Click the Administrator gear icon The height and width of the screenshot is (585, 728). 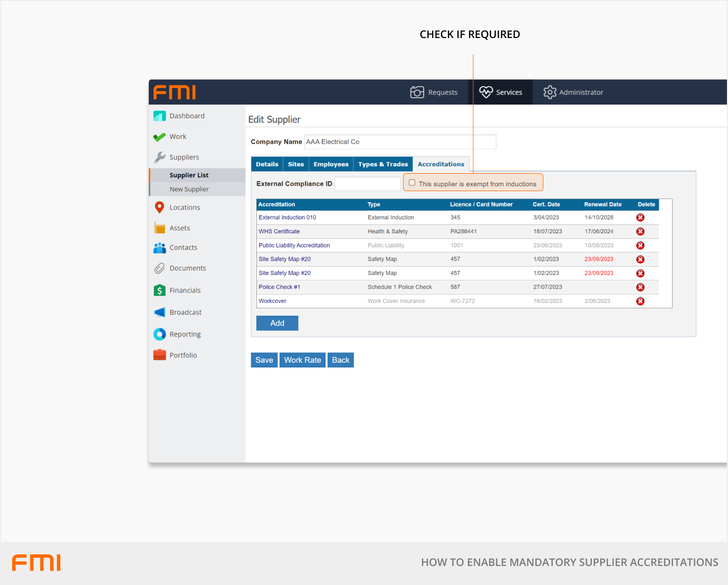(x=550, y=92)
